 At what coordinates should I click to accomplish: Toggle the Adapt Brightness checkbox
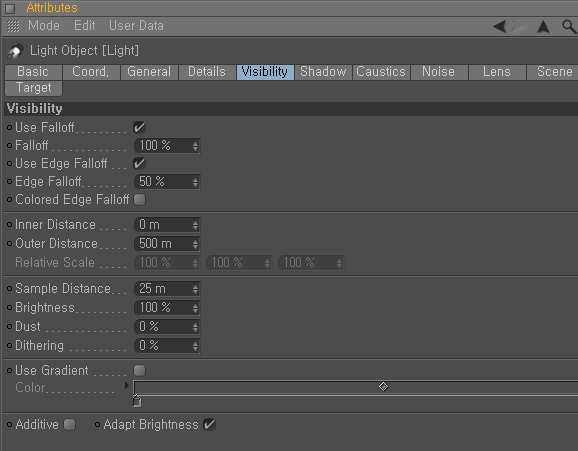(x=209, y=424)
